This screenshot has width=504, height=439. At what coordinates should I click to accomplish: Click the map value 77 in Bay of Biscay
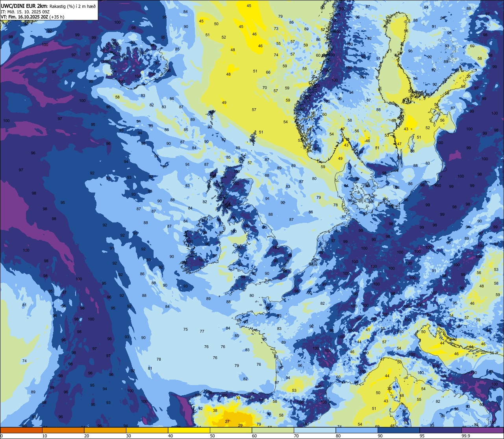(x=202, y=332)
